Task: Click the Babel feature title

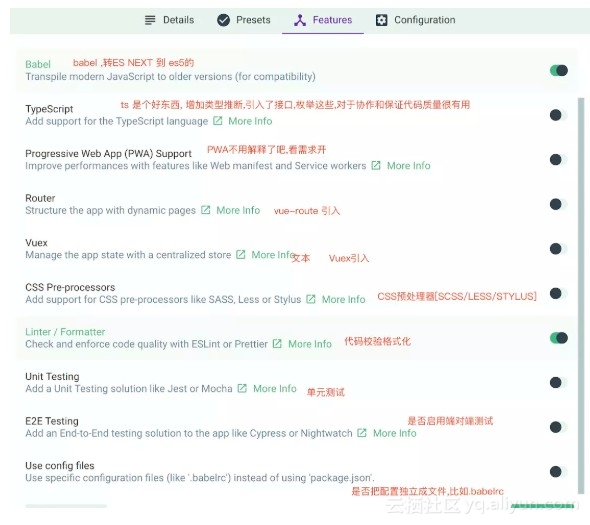Action: click(x=38, y=64)
